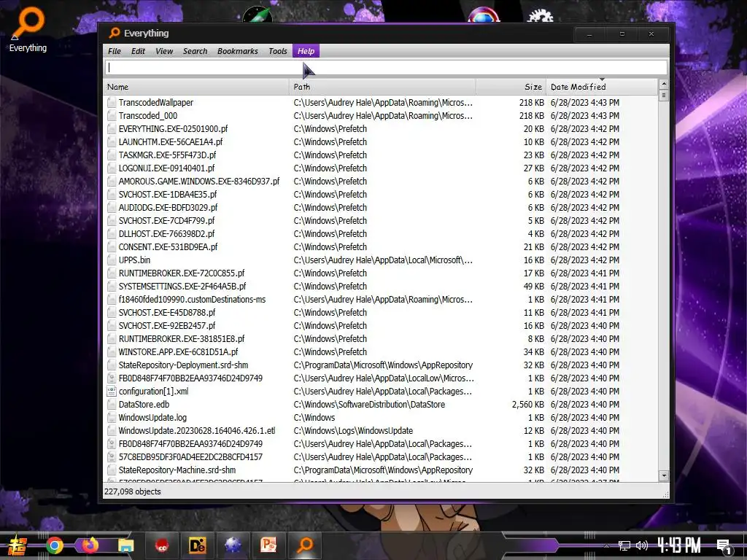Click the vertical scrollbar thumb
The image size is (747, 560).
[664, 96]
